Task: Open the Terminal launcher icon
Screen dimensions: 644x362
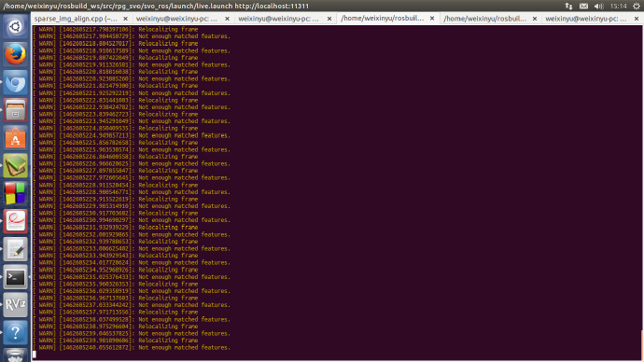Action: click(x=15, y=277)
